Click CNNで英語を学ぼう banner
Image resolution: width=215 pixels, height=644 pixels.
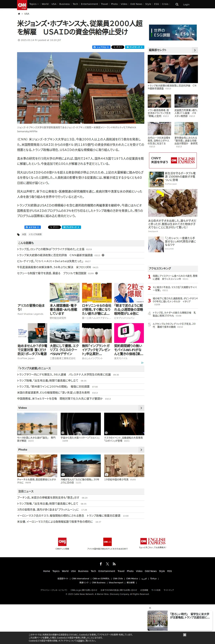click(173, 160)
